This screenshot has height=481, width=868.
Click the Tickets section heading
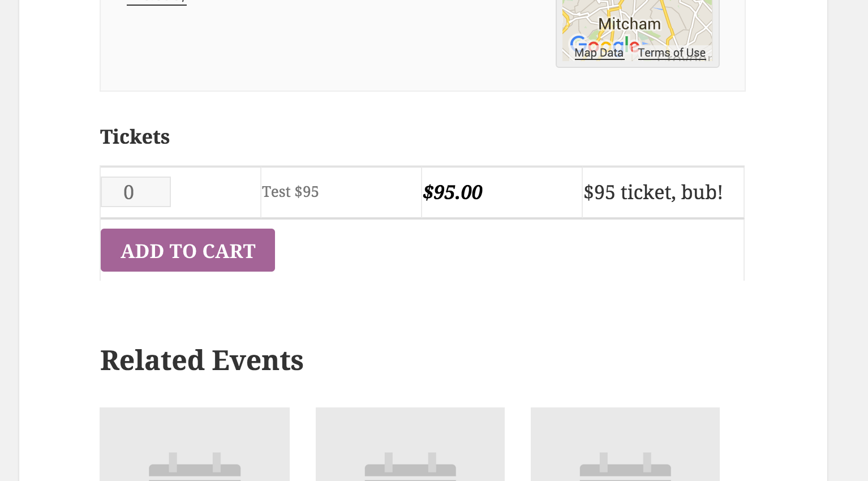click(x=135, y=137)
